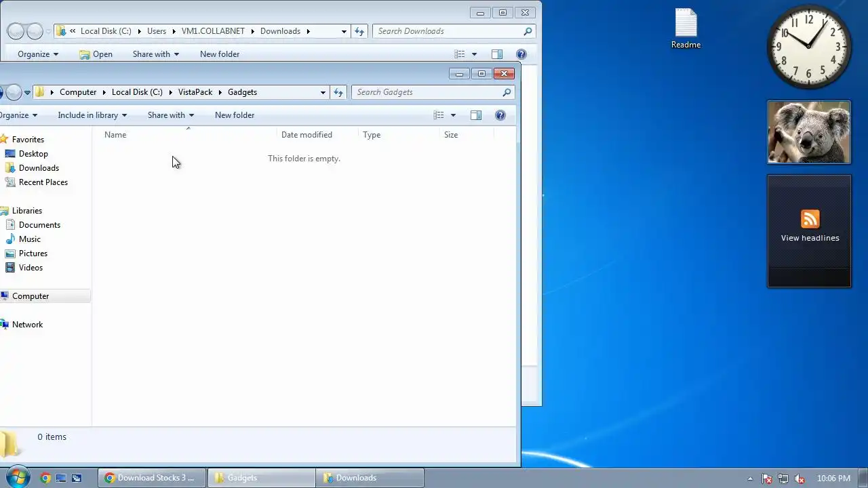This screenshot has height=488, width=868.
Task: Expand the arrow after Computer in the path
Action: [x=104, y=92]
